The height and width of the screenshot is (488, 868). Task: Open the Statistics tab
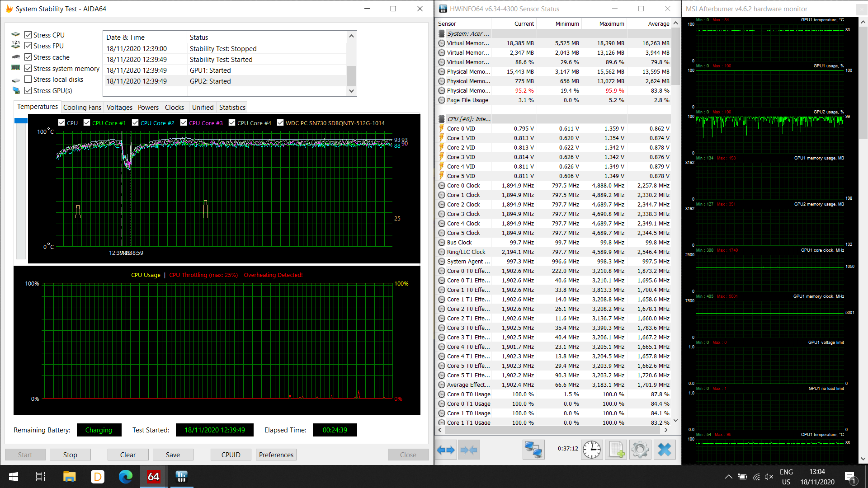(x=232, y=108)
